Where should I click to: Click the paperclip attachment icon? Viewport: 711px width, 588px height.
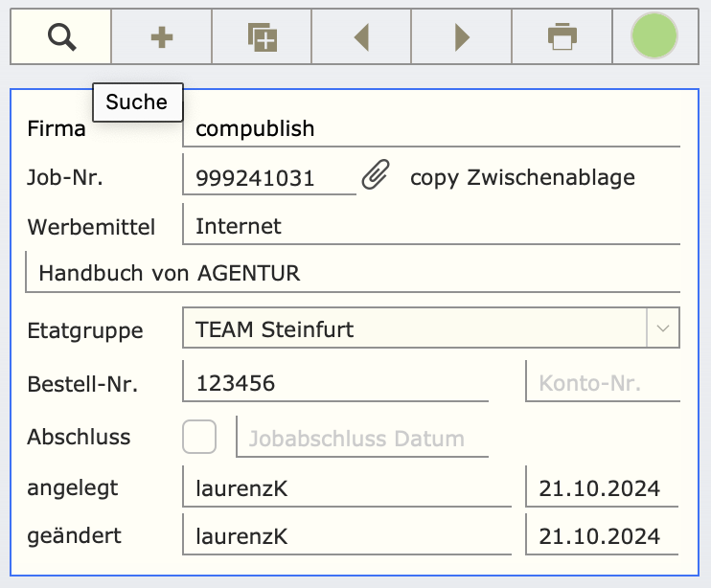(376, 174)
